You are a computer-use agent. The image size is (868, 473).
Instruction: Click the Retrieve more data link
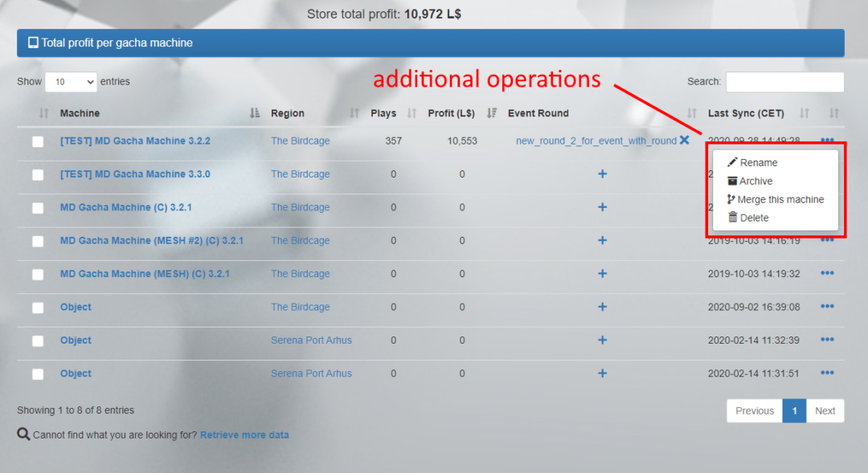tap(244, 435)
